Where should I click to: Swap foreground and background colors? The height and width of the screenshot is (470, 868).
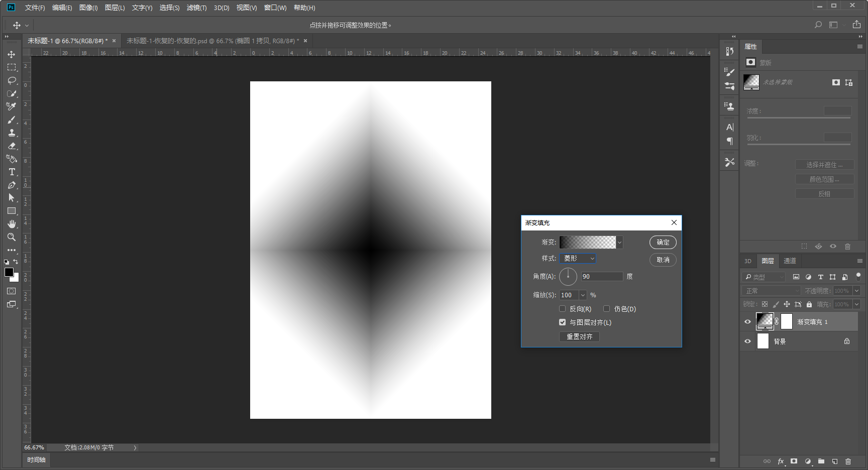point(16,262)
